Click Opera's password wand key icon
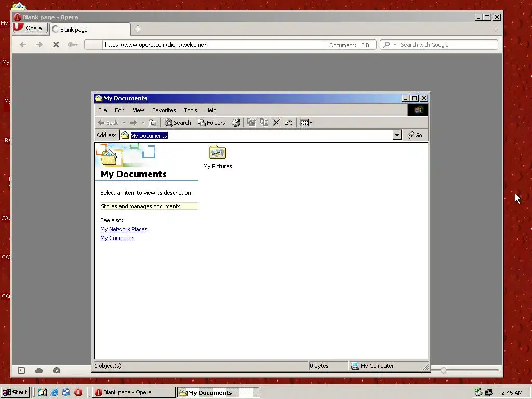 click(73, 45)
